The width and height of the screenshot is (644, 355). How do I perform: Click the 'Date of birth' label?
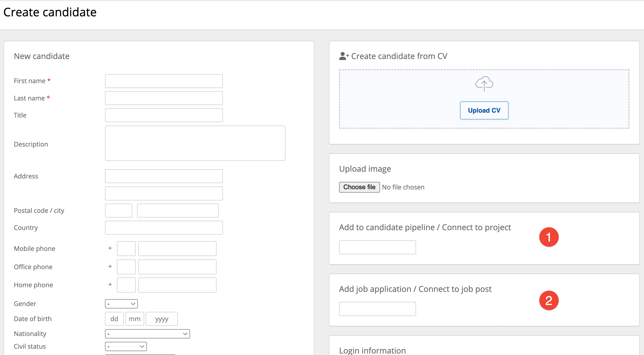click(33, 319)
